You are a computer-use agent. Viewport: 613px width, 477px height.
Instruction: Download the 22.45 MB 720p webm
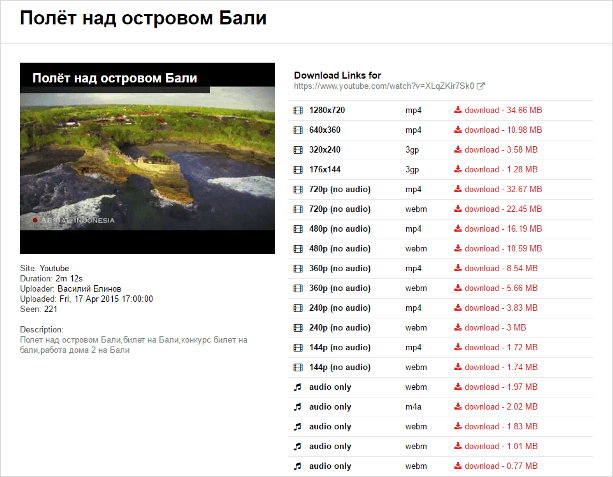coord(498,209)
